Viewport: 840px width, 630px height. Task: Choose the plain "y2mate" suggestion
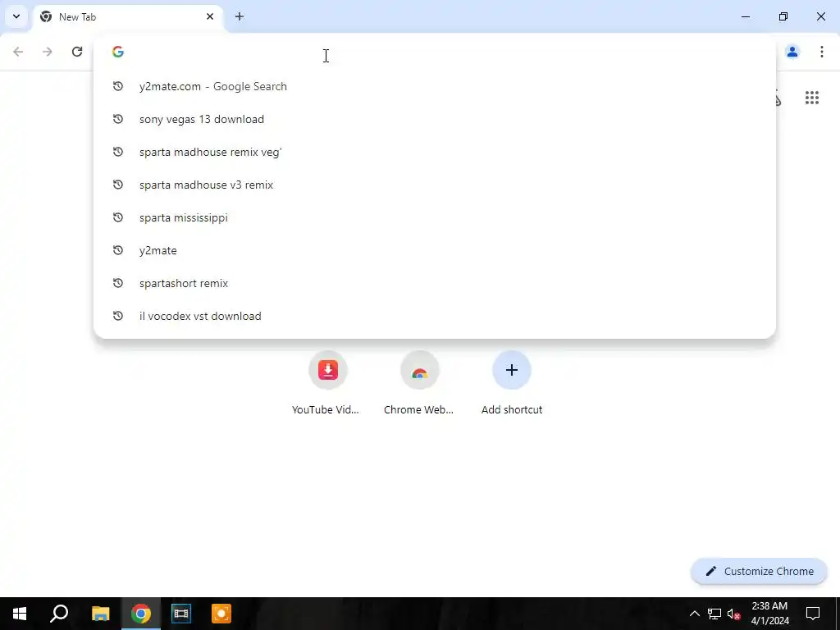click(x=435, y=250)
